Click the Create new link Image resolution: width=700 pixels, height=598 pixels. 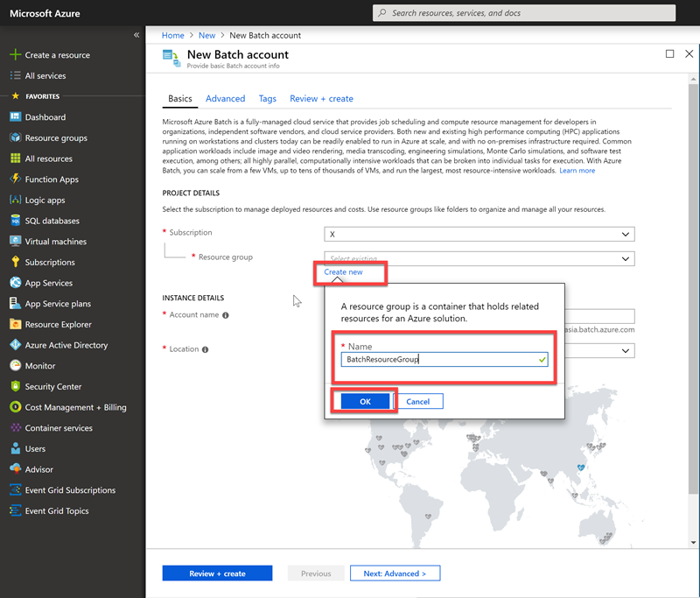pyautogui.click(x=343, y=272)
